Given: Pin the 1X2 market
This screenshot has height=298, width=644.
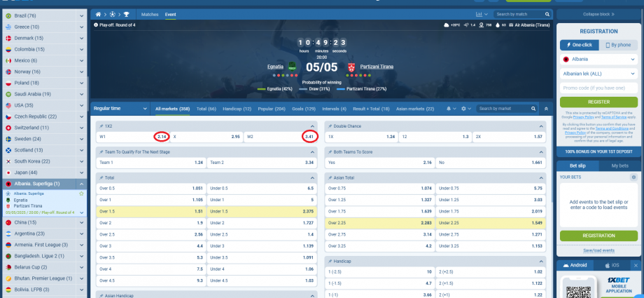Looking at the screenshot, I should (101, 126).
